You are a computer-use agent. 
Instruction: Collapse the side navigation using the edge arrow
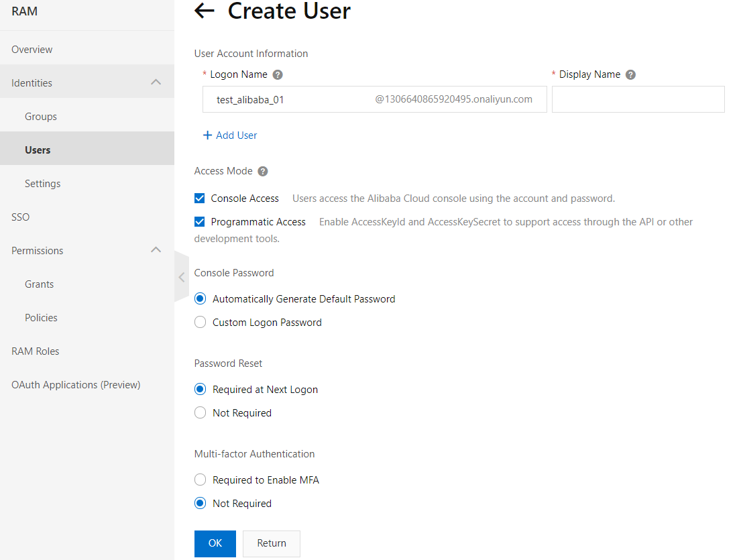click(181, 276)
